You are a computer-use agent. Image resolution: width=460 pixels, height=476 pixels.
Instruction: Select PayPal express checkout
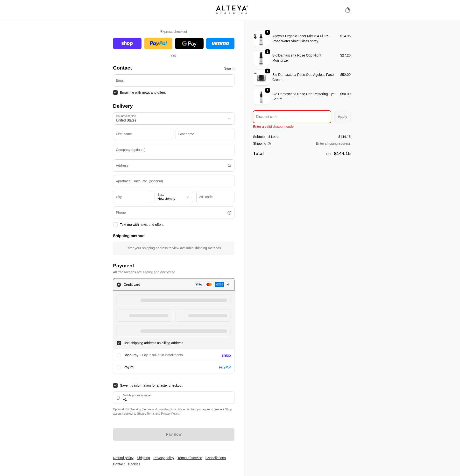(158, 43)
